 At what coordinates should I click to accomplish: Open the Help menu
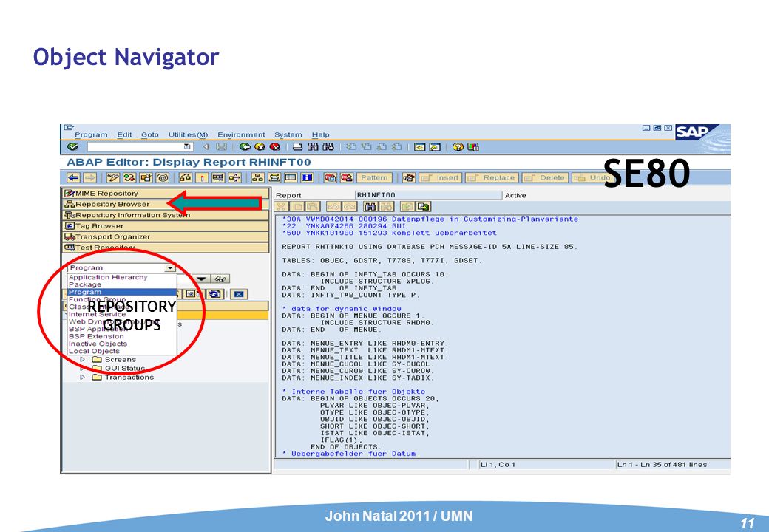(321, 134)
